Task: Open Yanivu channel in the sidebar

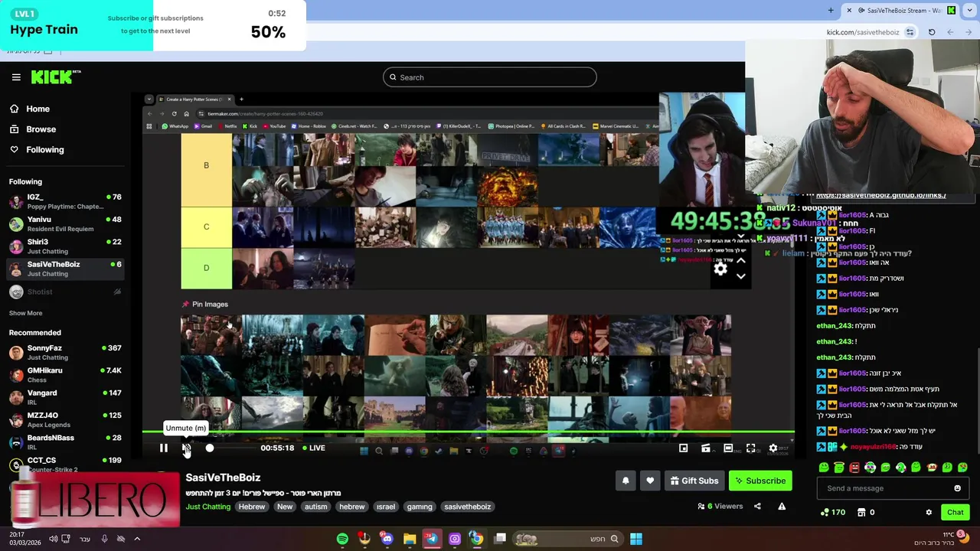Action: pyautogui.click(x=65, y=223)
